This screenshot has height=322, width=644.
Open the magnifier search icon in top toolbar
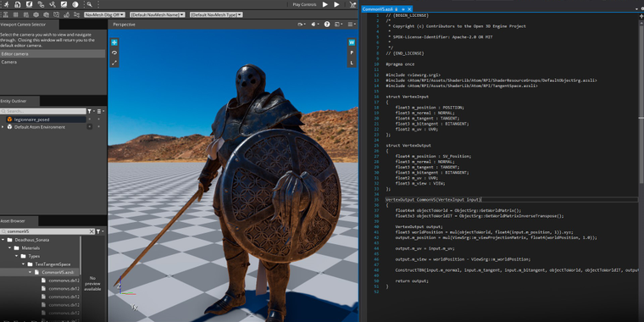(89, 4)
